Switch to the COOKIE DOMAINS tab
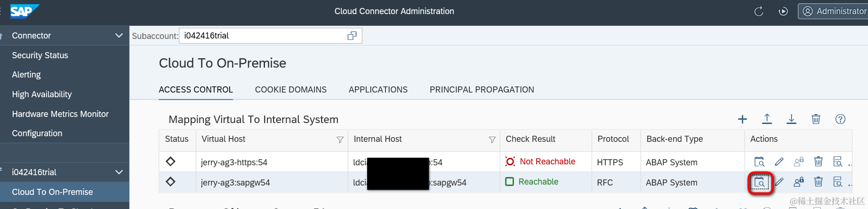The width and height of the screenshot is (868, 209). click(x=290, y=90)
